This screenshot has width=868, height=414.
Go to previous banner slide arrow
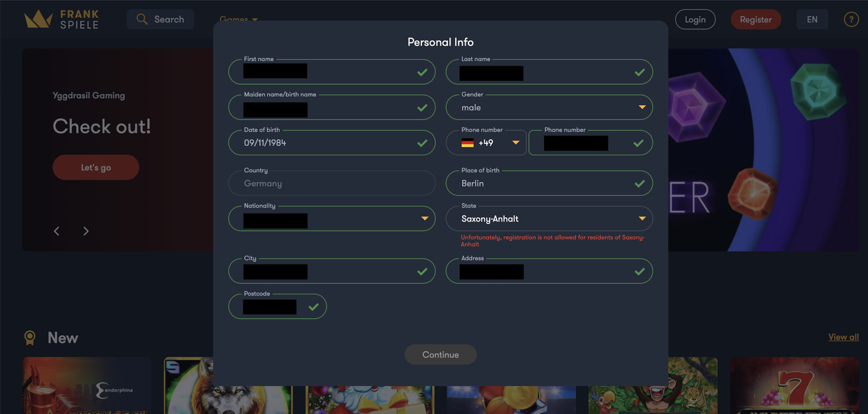click(57, 231)
